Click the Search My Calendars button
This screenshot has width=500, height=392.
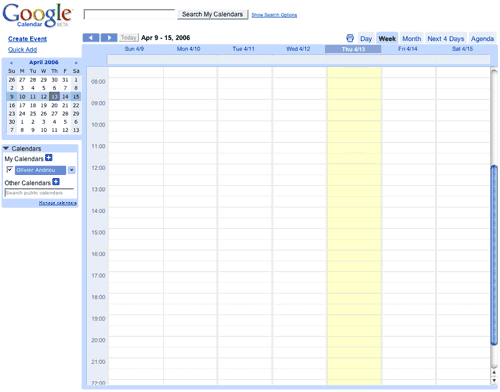point(212,14)
